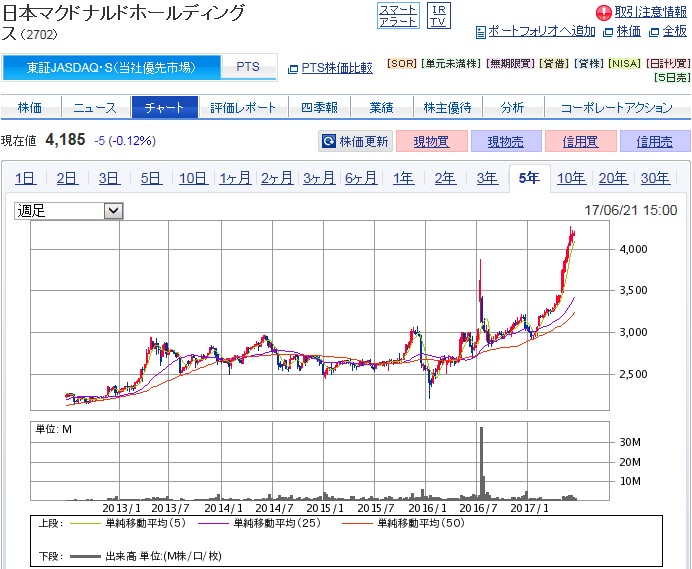Open the IR TV icon

tap(439, 16)
